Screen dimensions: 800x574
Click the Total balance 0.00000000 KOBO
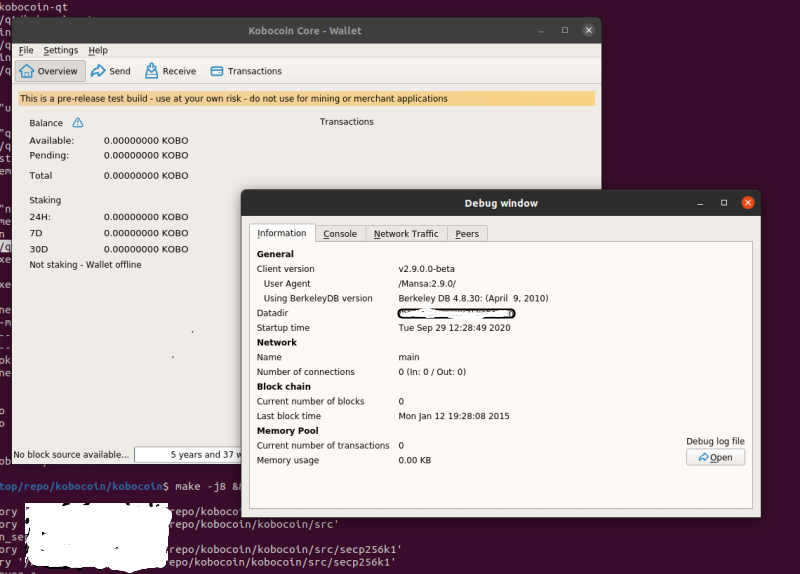click(146, 176)
